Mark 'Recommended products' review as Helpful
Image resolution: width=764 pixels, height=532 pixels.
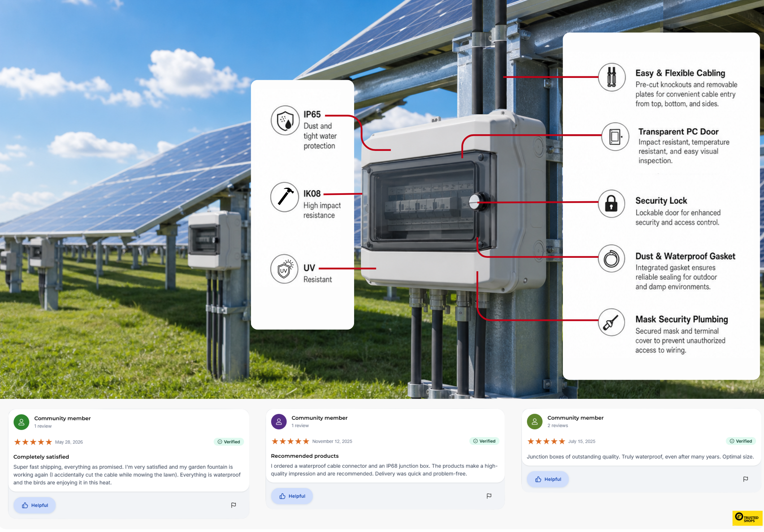[292, 496]
